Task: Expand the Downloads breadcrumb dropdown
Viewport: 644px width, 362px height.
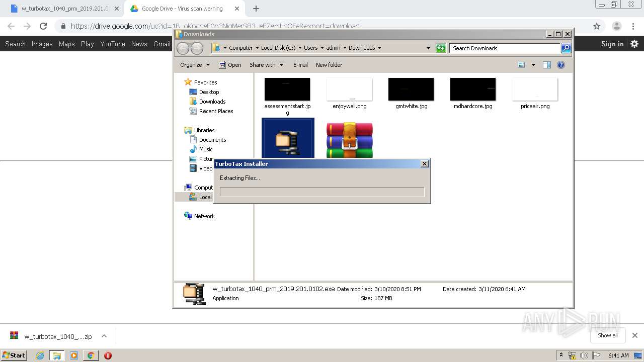Action: tap(379, 48)
